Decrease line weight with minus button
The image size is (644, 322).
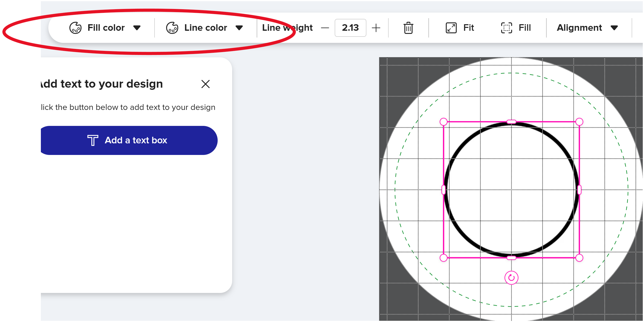(x=325, y=28)
